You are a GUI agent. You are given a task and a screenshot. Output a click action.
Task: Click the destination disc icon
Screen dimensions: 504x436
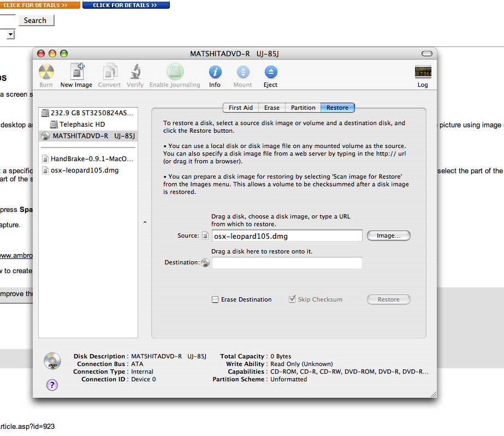pos(205,263)
